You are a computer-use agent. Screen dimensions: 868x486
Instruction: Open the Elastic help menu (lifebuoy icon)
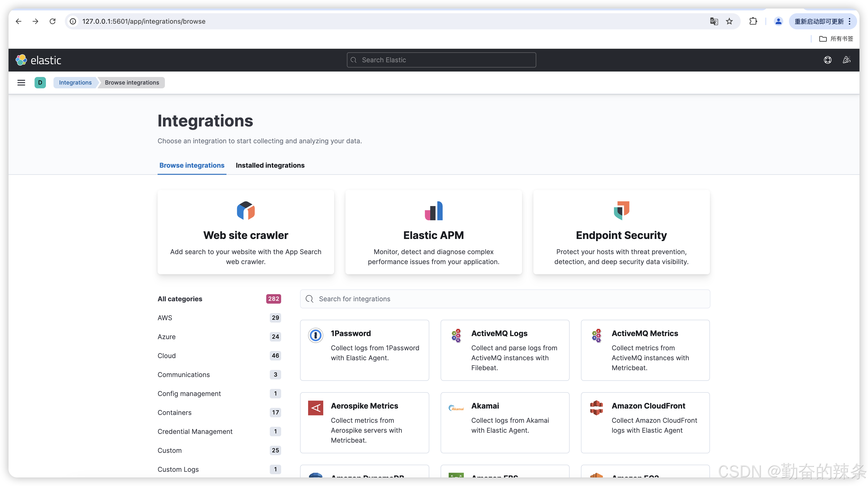(x=828, y=60)
